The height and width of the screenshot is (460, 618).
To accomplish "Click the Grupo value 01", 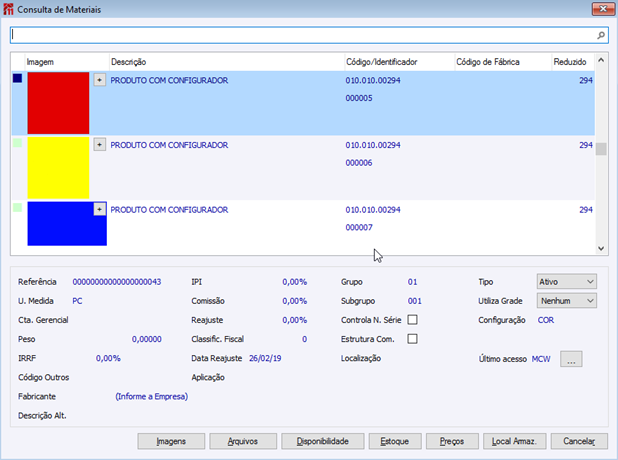I will pos(412,282).
